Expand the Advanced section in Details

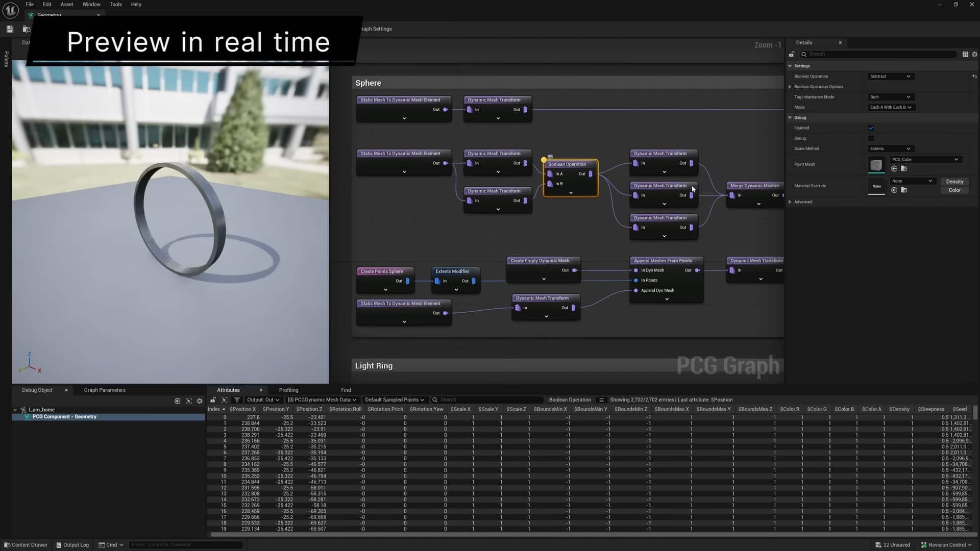coord(803,202)
